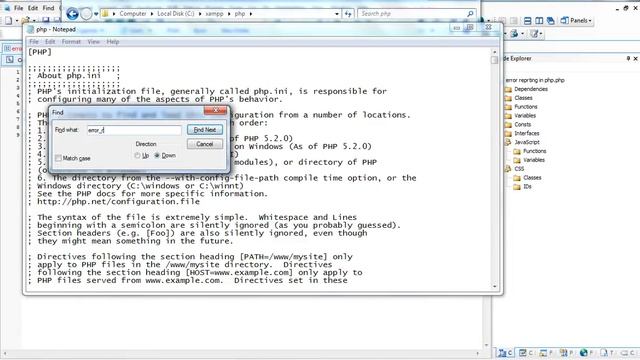
Task: Click the magnifier icon in Explorer search
Action: pyautogui.click(x=470, y=14)
